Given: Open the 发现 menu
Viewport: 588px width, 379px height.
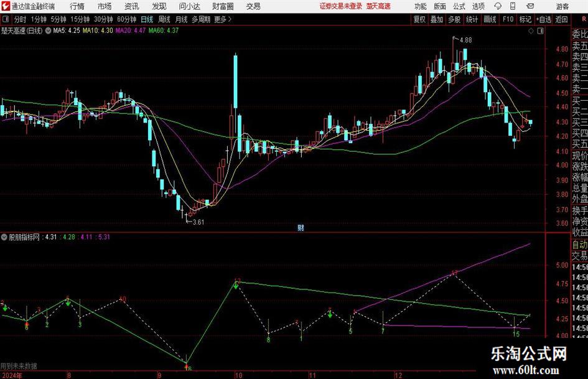Looking at the screenshot, I should click(159, 6).
